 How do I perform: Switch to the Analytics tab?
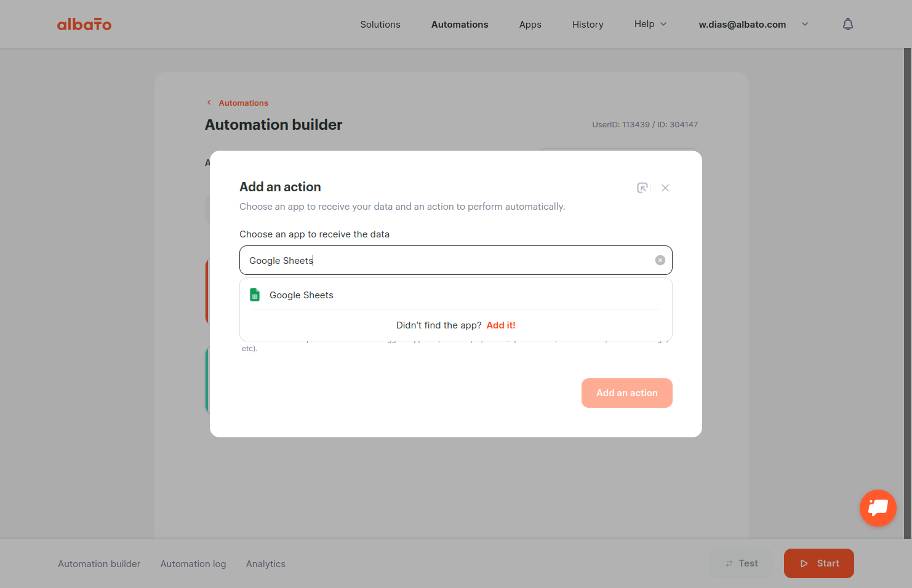[266, 564]
